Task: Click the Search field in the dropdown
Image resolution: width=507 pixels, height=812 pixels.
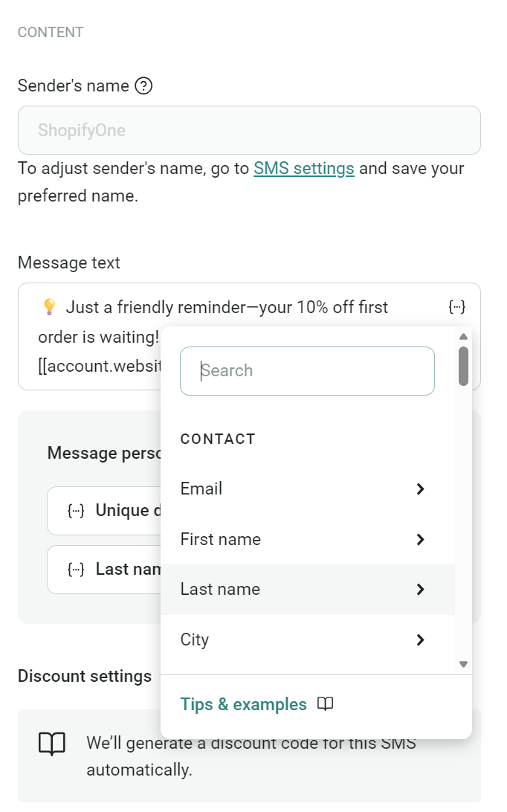Action: (307, 370)
